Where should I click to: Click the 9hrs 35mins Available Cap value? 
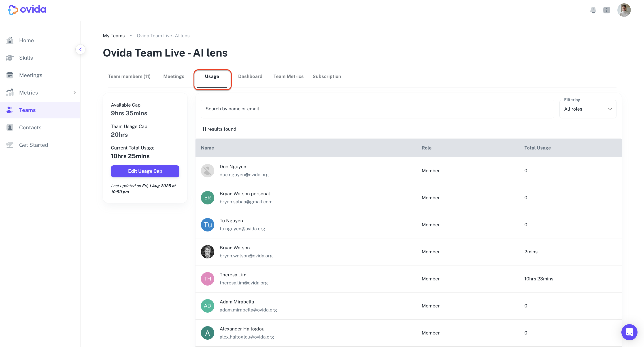(129, 113)
